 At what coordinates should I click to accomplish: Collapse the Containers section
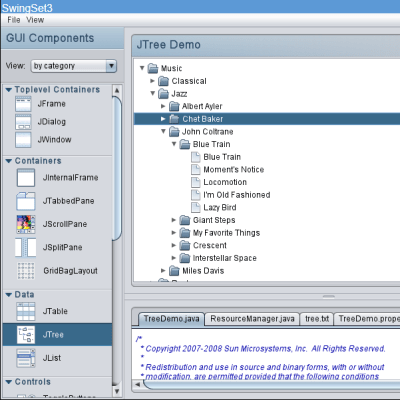point(9,161)
